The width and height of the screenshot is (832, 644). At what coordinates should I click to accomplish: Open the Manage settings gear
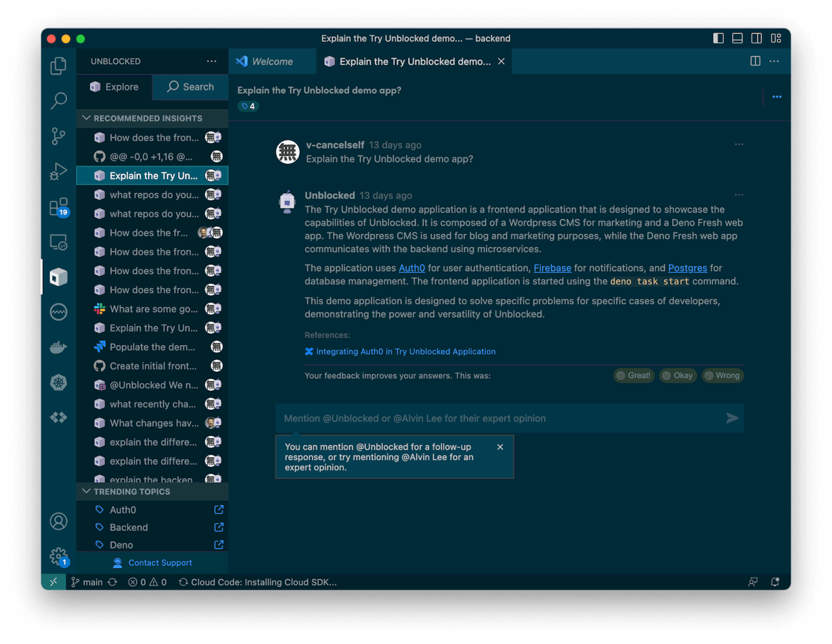59,557
